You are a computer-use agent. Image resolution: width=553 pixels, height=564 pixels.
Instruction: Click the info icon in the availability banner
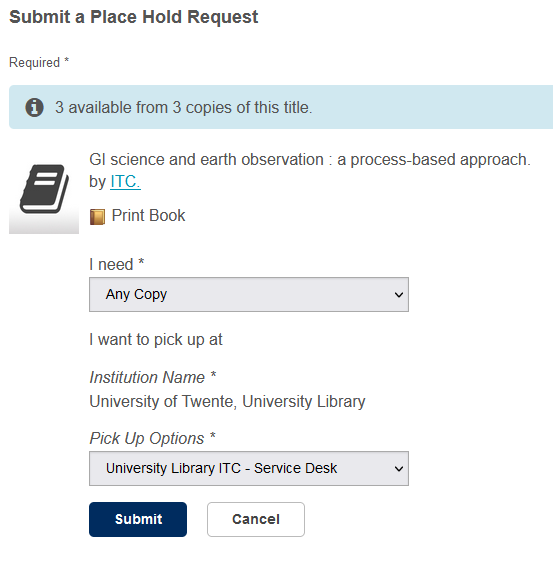(35, 108)
